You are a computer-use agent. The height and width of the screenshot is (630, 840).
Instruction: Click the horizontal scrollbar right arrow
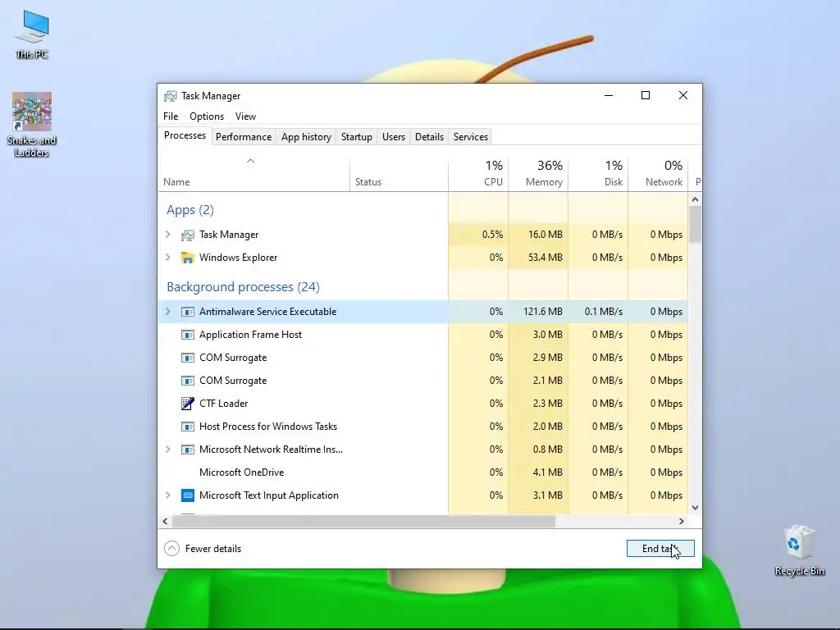pos(682,521)
